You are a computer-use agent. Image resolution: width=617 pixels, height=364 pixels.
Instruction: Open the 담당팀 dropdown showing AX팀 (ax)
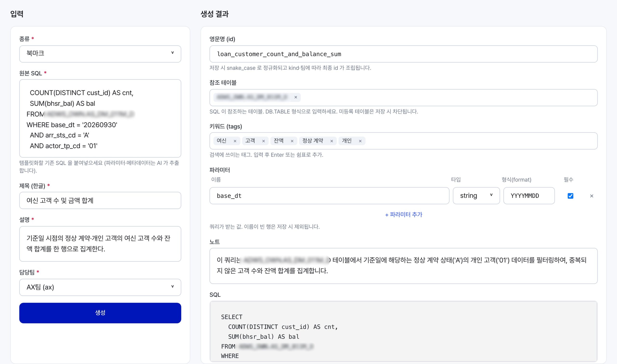tap(100, 287)
